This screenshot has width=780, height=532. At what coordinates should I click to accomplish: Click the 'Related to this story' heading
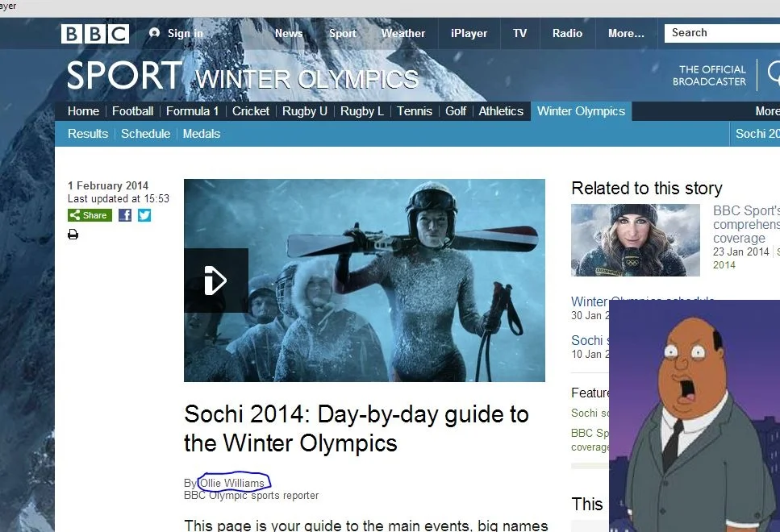[647, 188]
